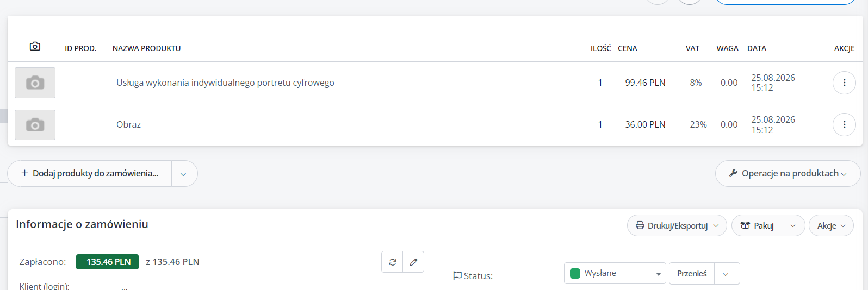Open three-dot actions for portrait service row
This screenshot has height=290, width=868.
(844, 83)
